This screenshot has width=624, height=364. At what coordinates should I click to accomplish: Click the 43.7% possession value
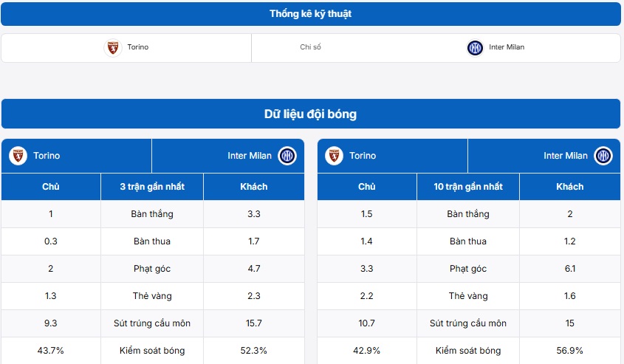(51, 351)
